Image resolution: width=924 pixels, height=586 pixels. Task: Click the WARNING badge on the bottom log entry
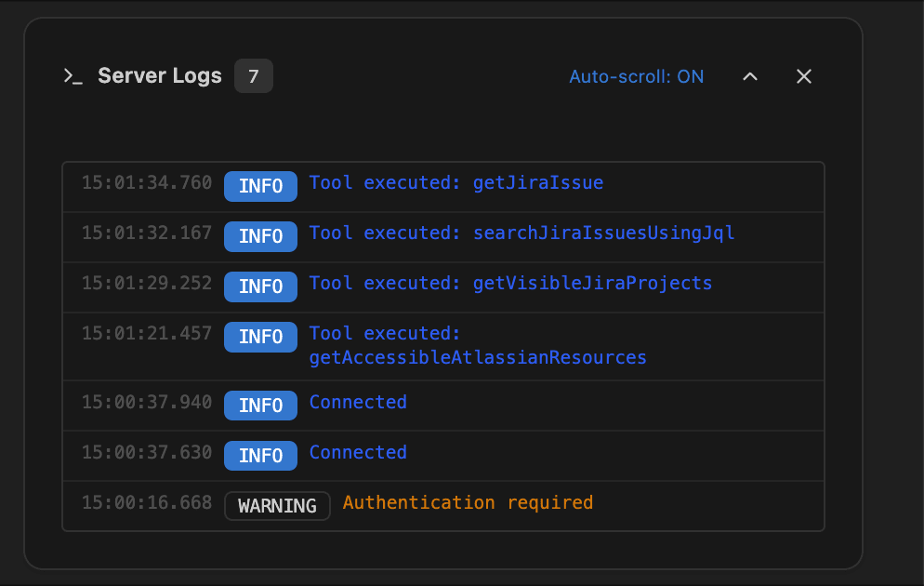point(277,506)
